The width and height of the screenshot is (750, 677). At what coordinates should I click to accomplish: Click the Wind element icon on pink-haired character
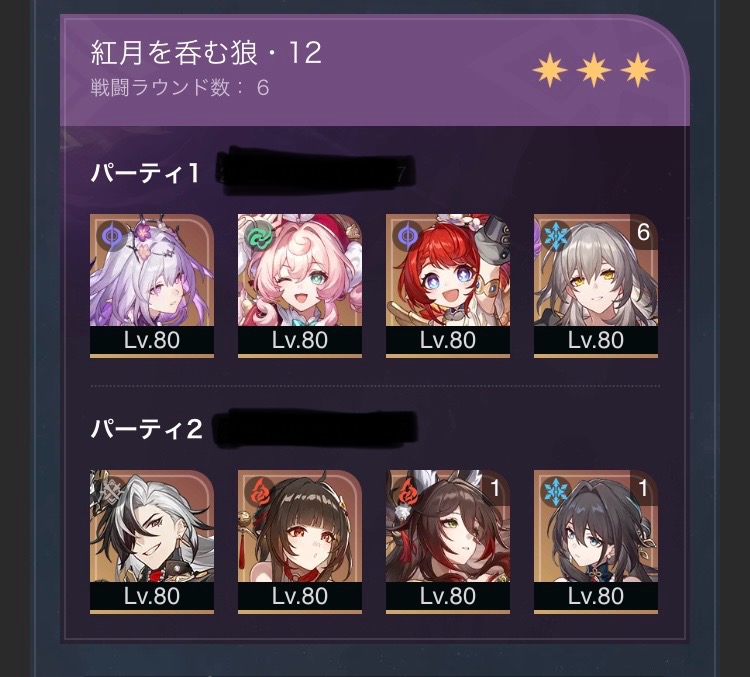tap(259, 236)
